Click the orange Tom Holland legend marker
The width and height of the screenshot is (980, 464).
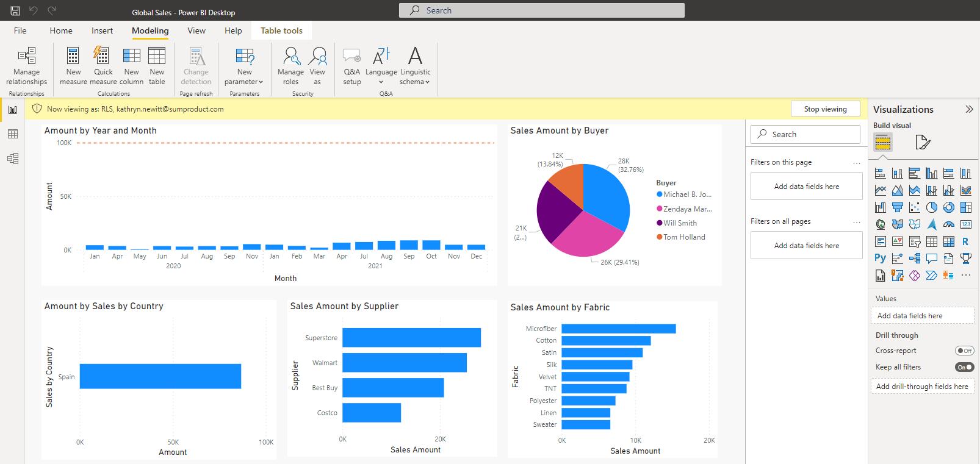(659, 237)
